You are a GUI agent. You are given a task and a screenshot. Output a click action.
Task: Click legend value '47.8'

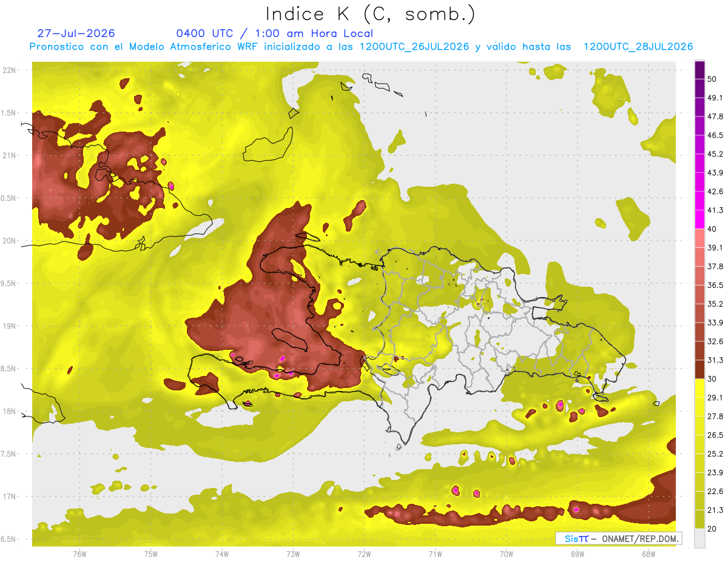click(x=715, y=116)
